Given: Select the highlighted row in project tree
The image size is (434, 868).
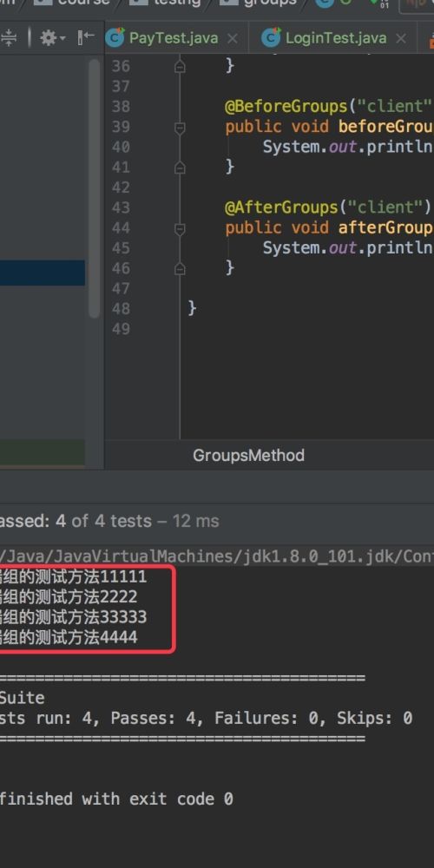Looking at the screenshot, I should (x=43, y=273).
